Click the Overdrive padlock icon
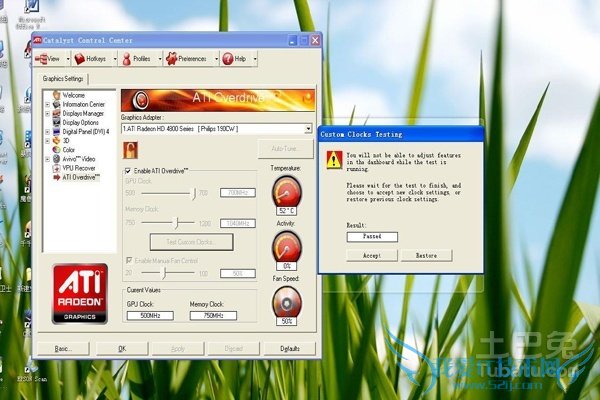Viewport: 600px width, 400px height. 129,149
